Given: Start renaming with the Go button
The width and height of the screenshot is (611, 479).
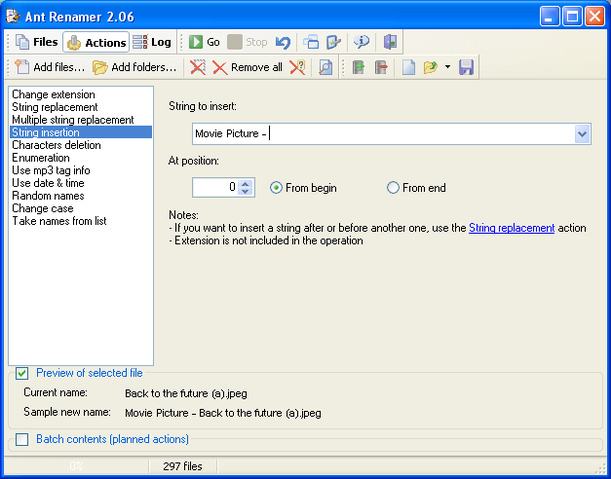Looking at the screenshot, I should click(204, 42).
